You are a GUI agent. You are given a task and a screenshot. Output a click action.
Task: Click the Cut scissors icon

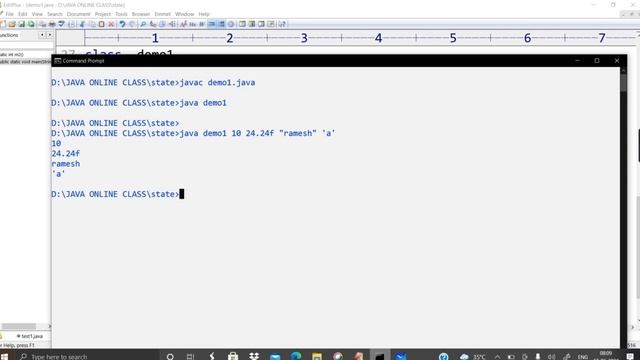tap(82, 24)
